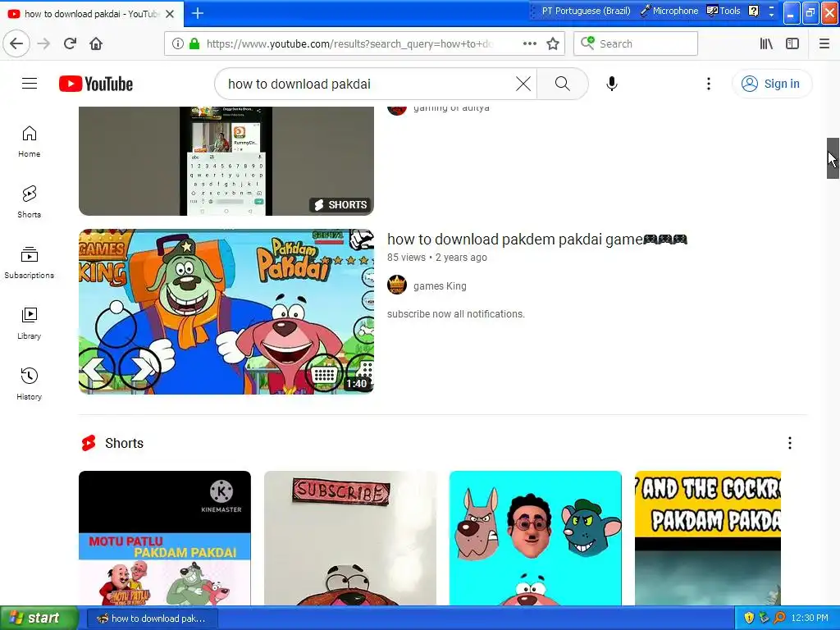
Task: Open a new tab with plus button
Action: tap(198, 13)
